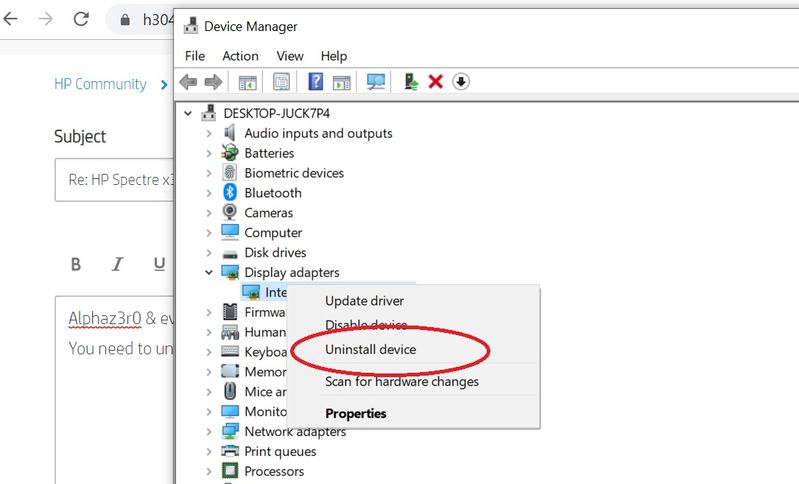
Task: Click the Display adapters icon
Action: [230, 272]
